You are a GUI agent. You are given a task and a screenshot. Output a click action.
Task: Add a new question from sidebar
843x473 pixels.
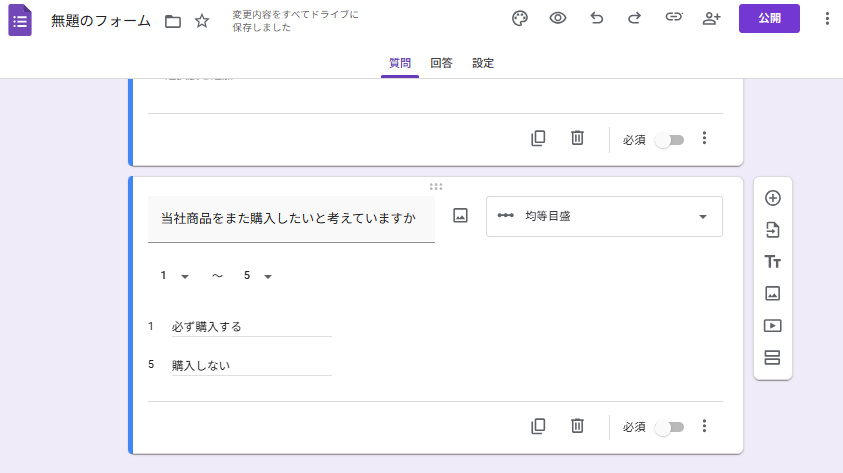tap(772, 198)
